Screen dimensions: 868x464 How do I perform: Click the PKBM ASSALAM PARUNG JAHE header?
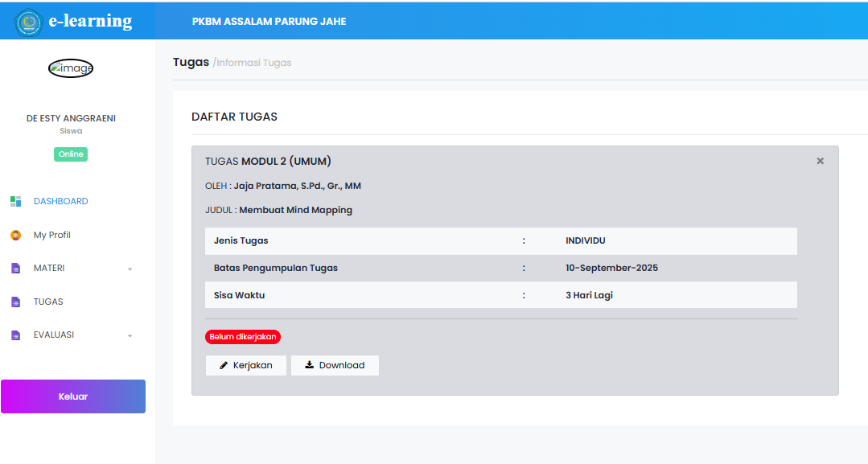point(269,22)
